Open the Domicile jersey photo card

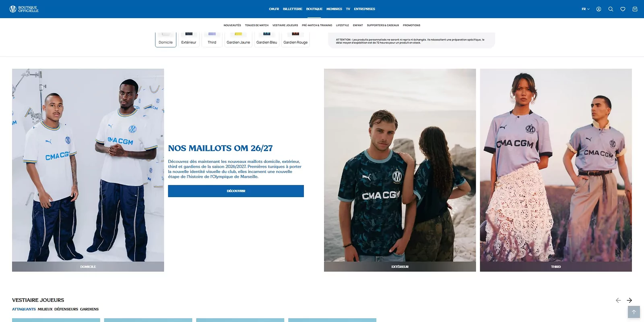point(88,170)
